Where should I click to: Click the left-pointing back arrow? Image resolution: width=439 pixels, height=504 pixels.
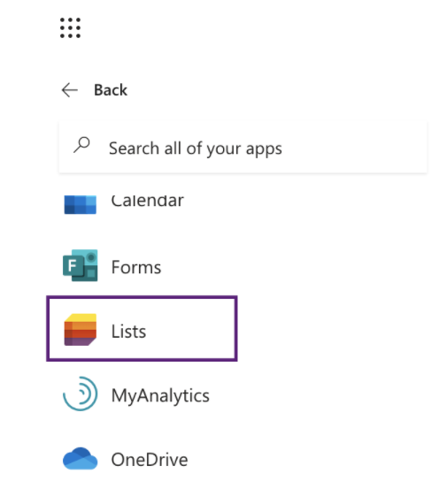pyautogui.click(x=70, y=90)
